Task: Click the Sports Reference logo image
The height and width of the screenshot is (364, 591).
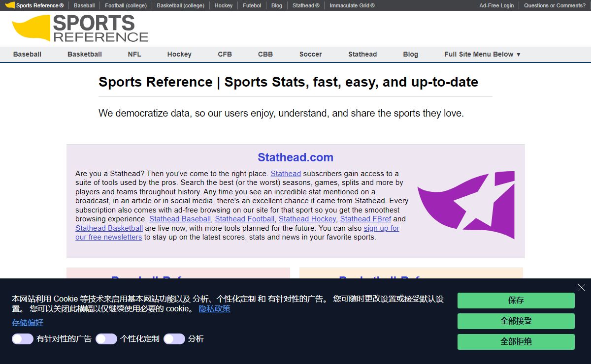Action: coord(80,28)
